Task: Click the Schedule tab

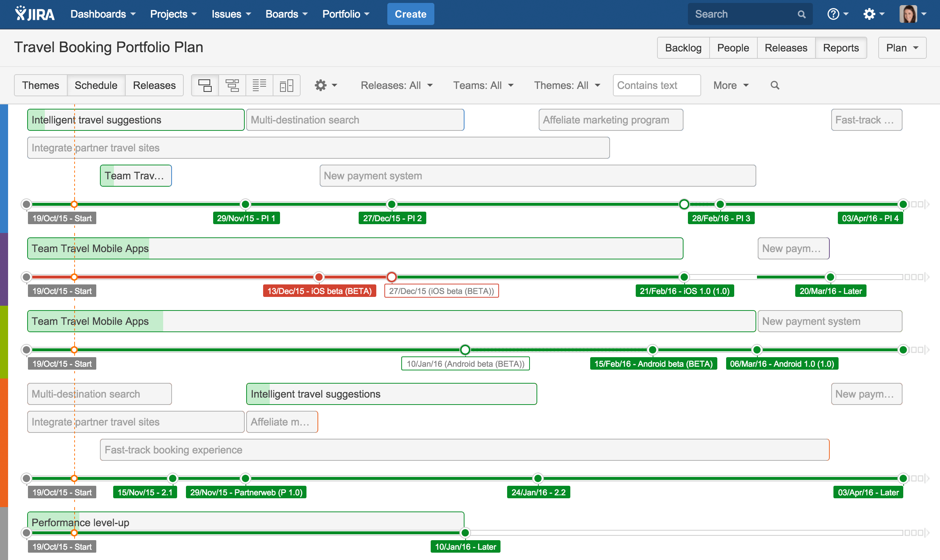Action: point(96,85)
